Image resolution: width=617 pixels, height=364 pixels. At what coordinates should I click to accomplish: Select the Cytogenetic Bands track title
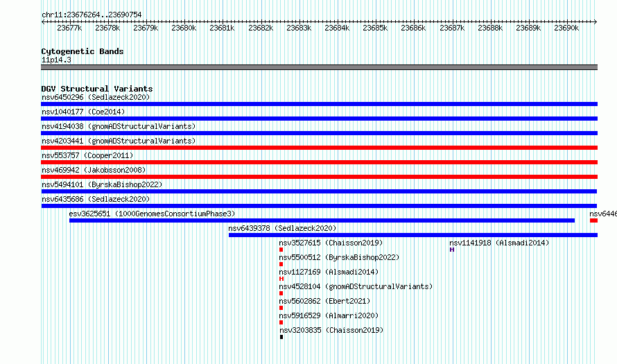[82, 51]
